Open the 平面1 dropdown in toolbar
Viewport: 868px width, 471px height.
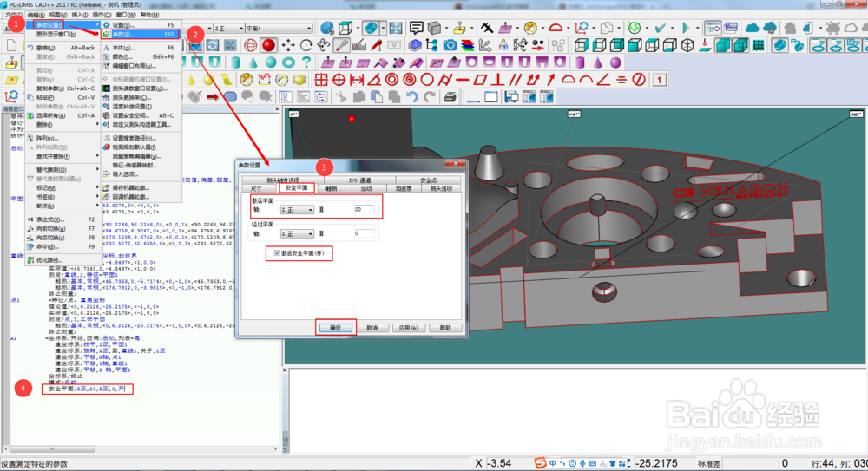pos(279,29)
